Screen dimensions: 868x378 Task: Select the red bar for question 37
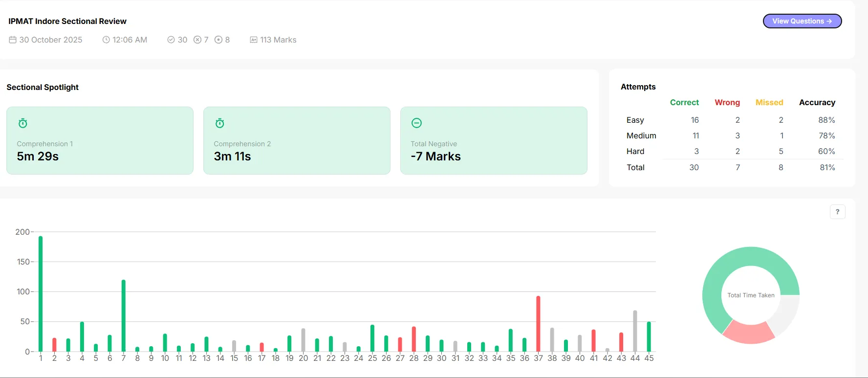(538, 324)
